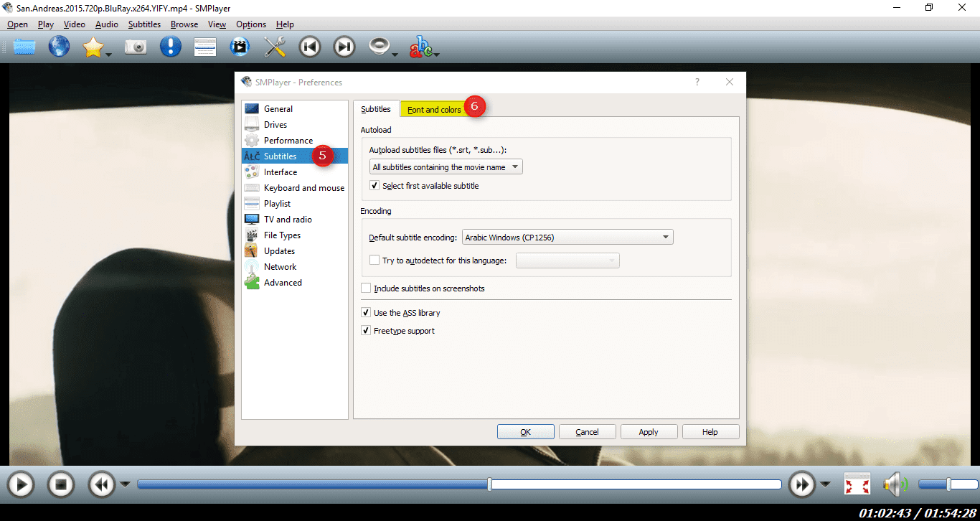Open the Options menu

(251, 24)
